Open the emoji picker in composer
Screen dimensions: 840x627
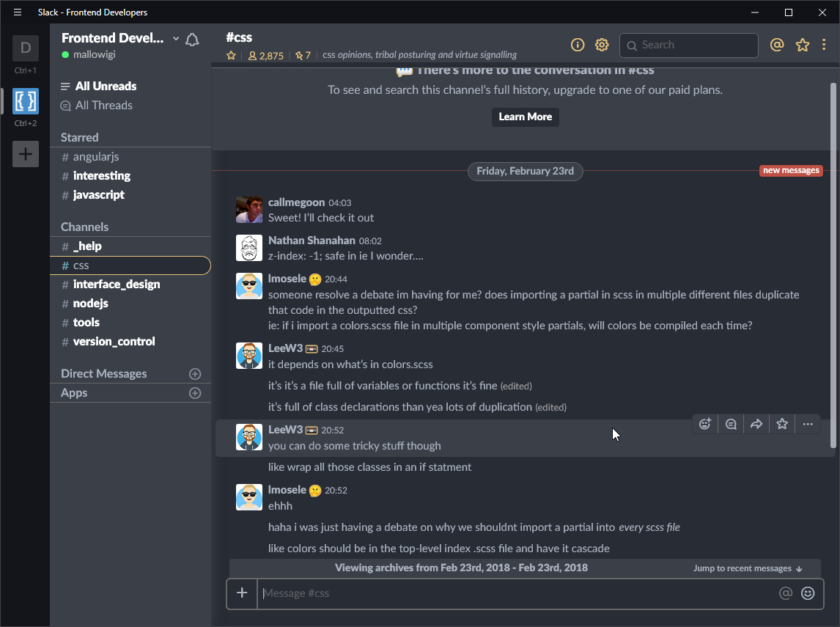pos(808,593)
